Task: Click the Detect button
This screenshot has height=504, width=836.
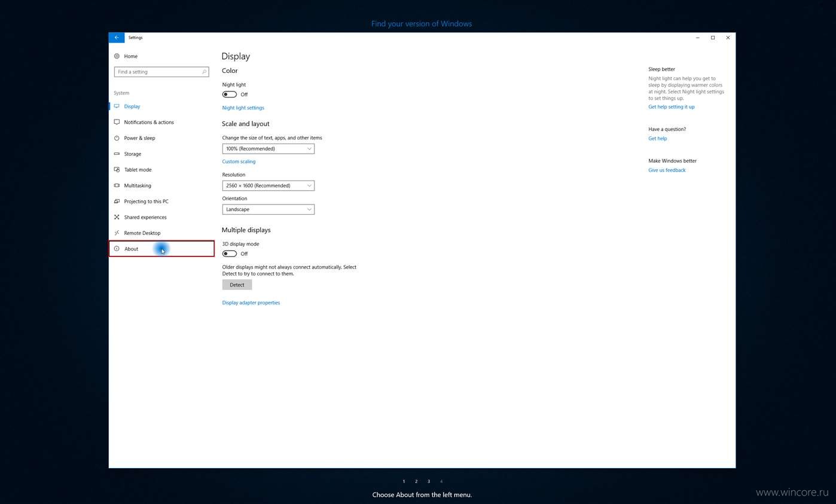Action: 237,285
